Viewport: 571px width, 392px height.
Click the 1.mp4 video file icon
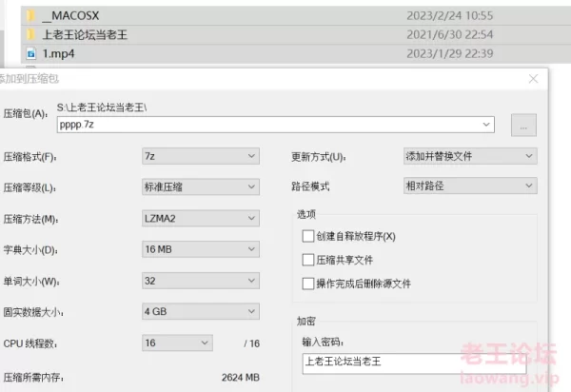(x=31, y=54)
